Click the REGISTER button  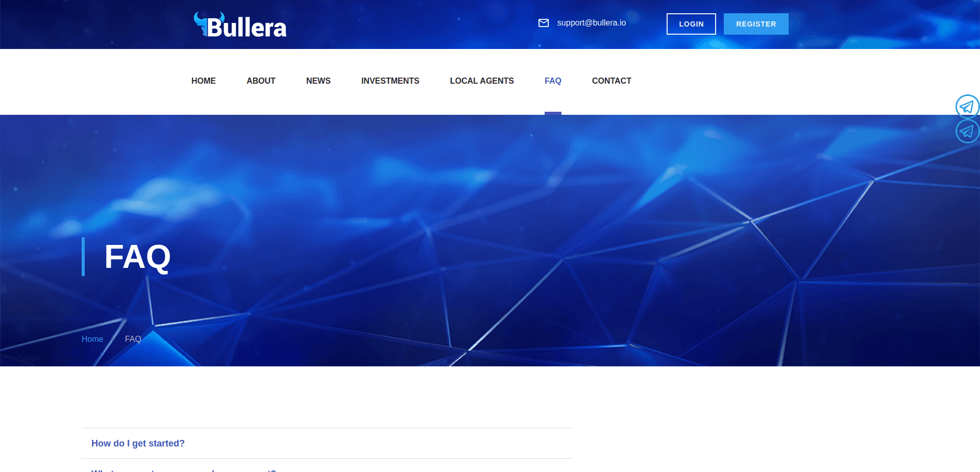coord(756,23)
